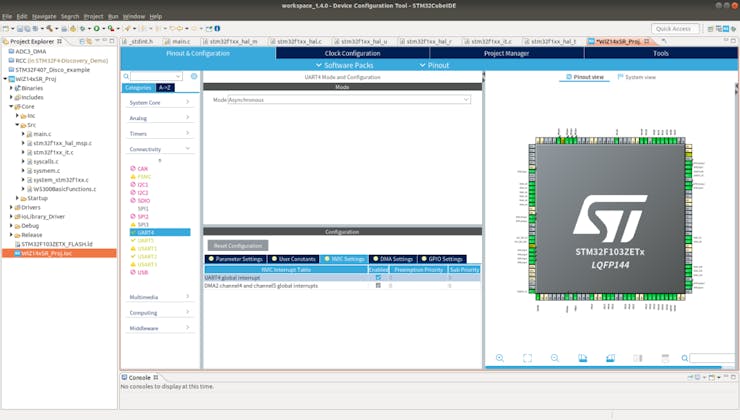Click the horizontal split layout icon
Screen dimensions: 740x420
coord(665,358)
